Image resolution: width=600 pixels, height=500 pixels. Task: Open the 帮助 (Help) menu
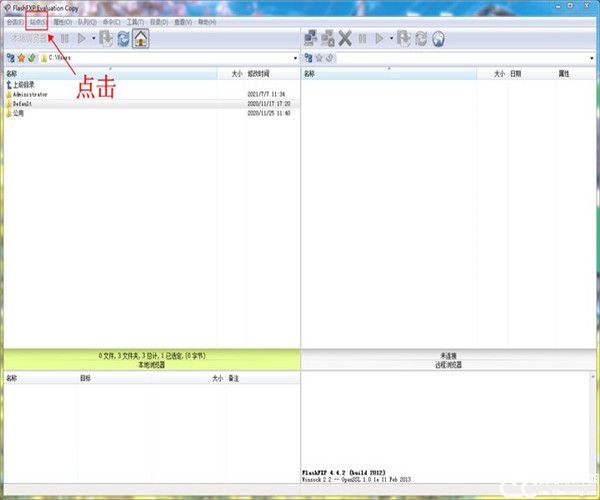[207, 21]
